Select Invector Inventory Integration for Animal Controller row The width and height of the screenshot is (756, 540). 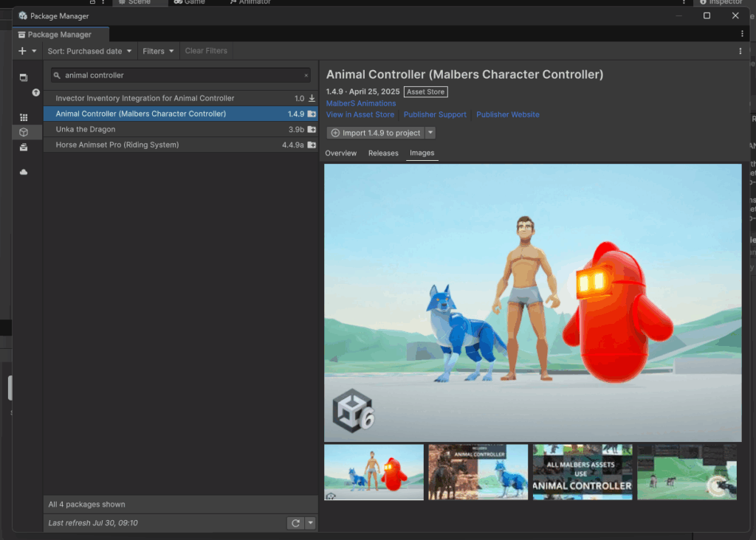click(x=181, y=98)
